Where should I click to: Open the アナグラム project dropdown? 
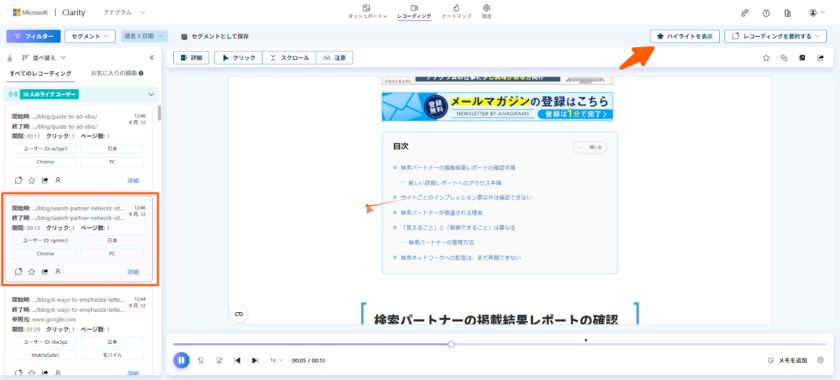point(124,12)
